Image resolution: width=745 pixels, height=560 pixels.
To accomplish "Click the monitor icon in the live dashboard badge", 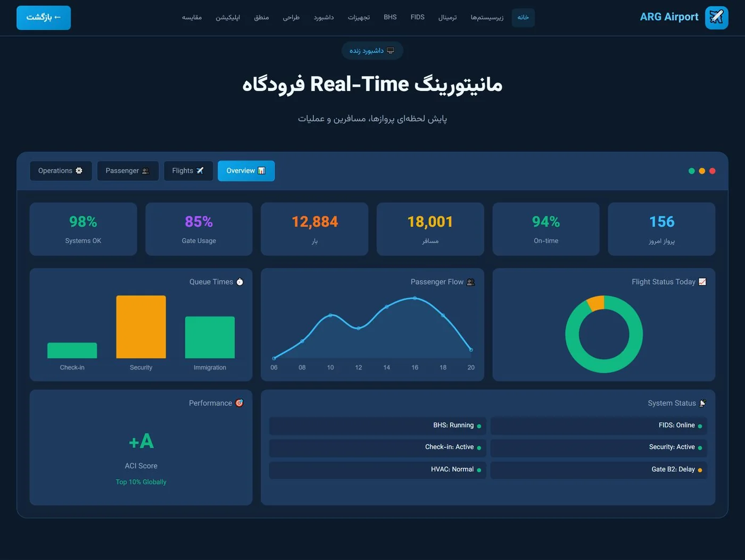I will pyautogui.click(x=391, y=51).
